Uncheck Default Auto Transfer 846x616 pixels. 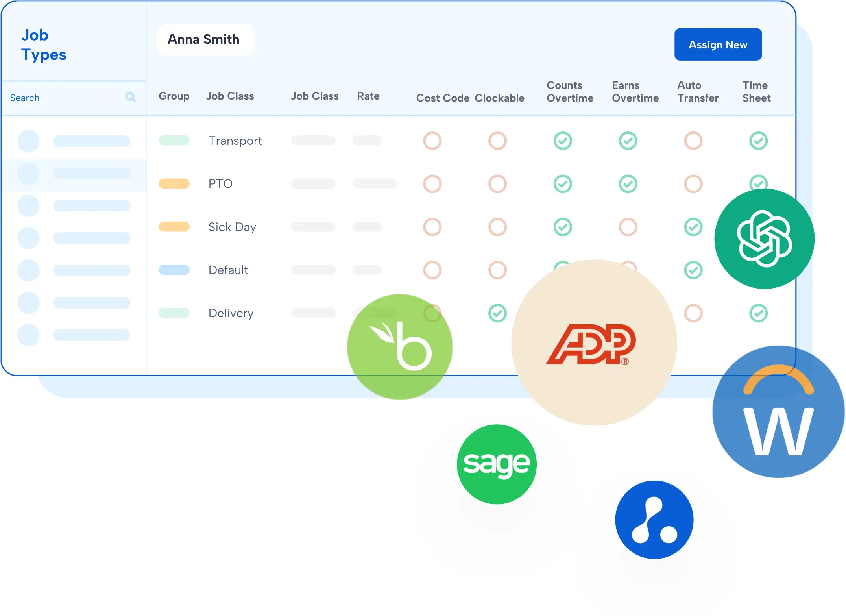pyautogui.click(x=693, y=270)
